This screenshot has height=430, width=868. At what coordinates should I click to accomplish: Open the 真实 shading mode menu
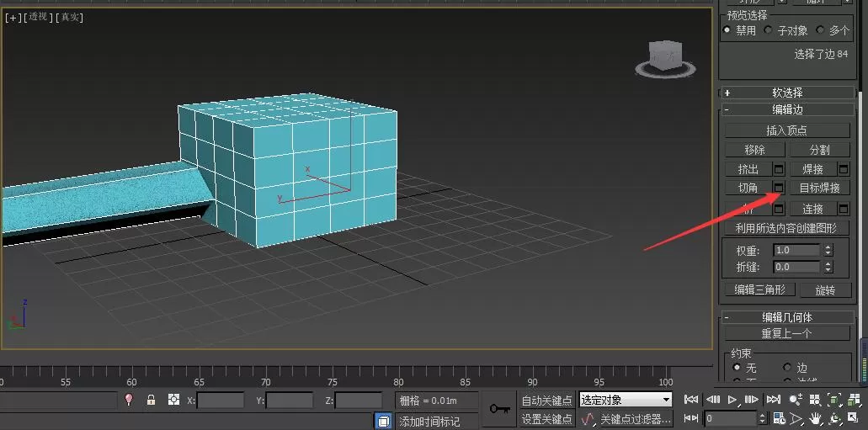[x=69, y=17]
